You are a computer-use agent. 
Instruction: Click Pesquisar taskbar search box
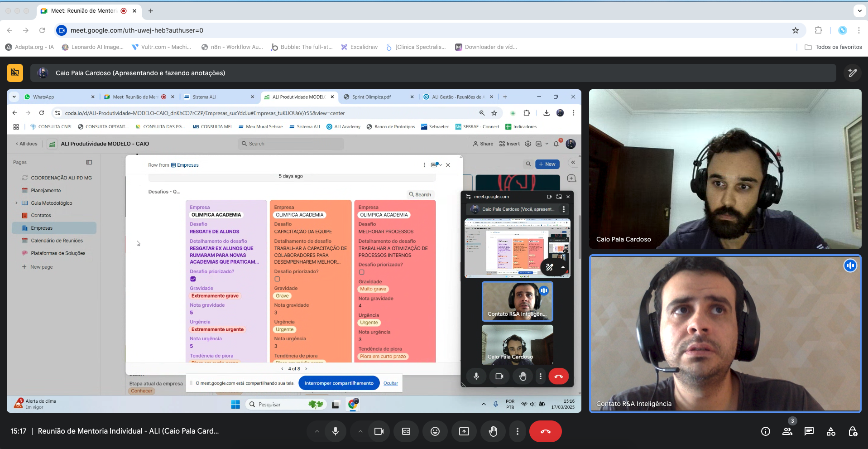(x=285, y=404)
